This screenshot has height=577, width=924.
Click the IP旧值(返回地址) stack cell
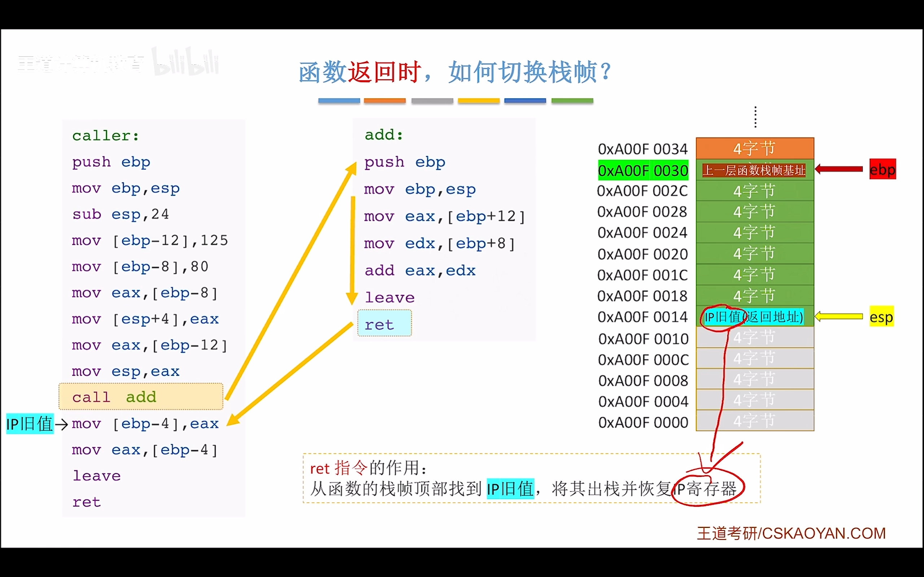[754, 317]
